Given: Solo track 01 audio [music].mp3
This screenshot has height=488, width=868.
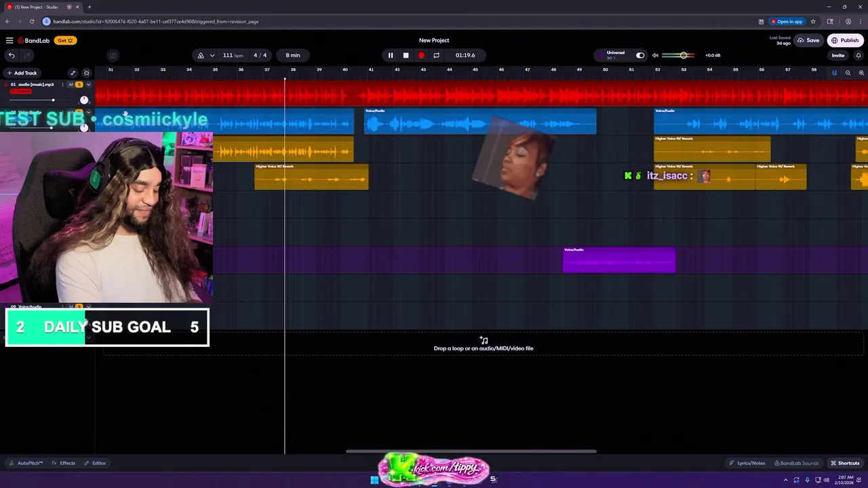Looking at the screenshot, I should (79, 85).
